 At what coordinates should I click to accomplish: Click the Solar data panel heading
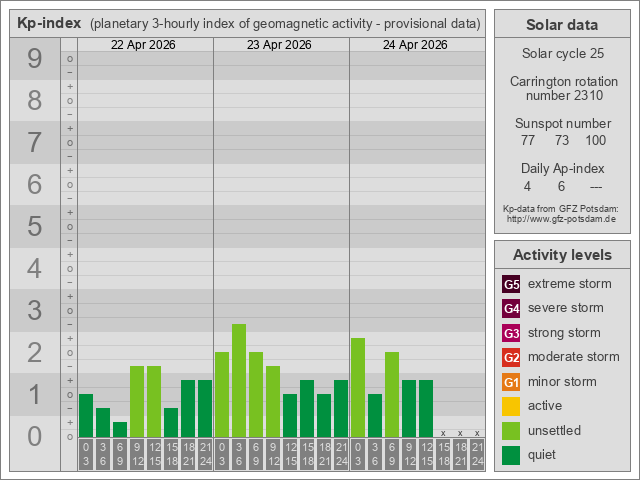[562, 25]
